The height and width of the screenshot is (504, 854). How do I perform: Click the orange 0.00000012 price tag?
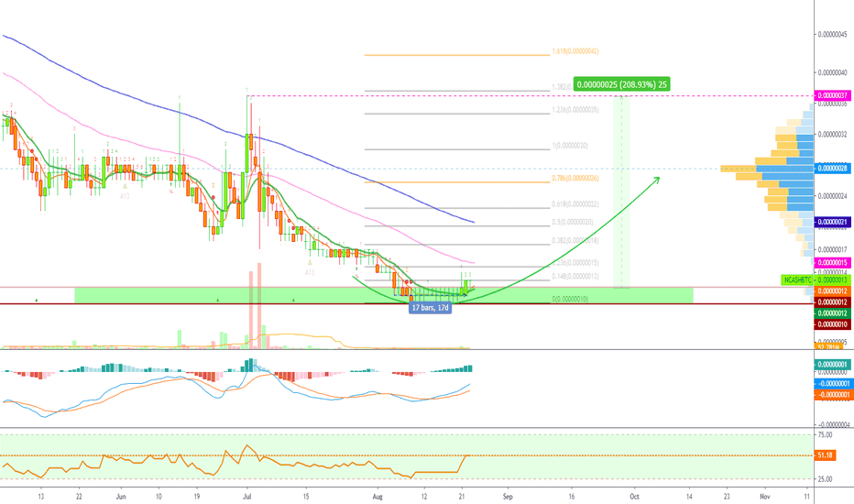coord(832,291)
